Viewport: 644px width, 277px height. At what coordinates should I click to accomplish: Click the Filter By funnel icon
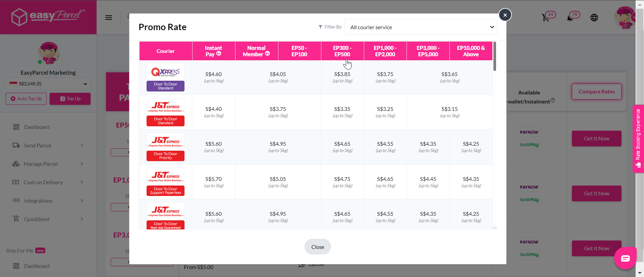pos(320,27)
